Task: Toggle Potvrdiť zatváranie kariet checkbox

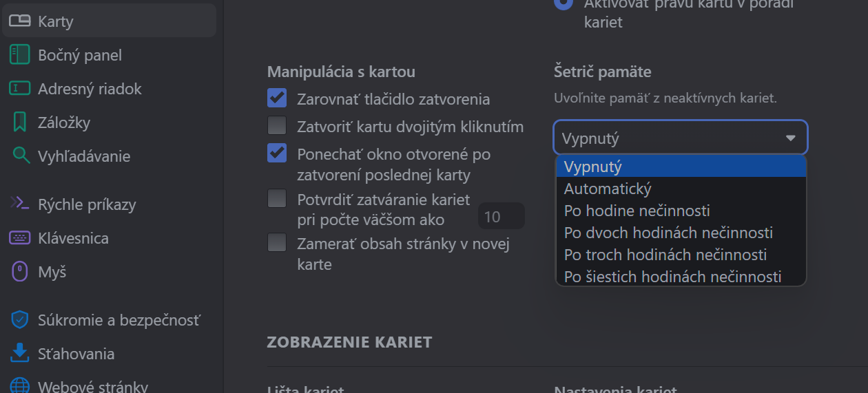Action: [x=277, y=199]
